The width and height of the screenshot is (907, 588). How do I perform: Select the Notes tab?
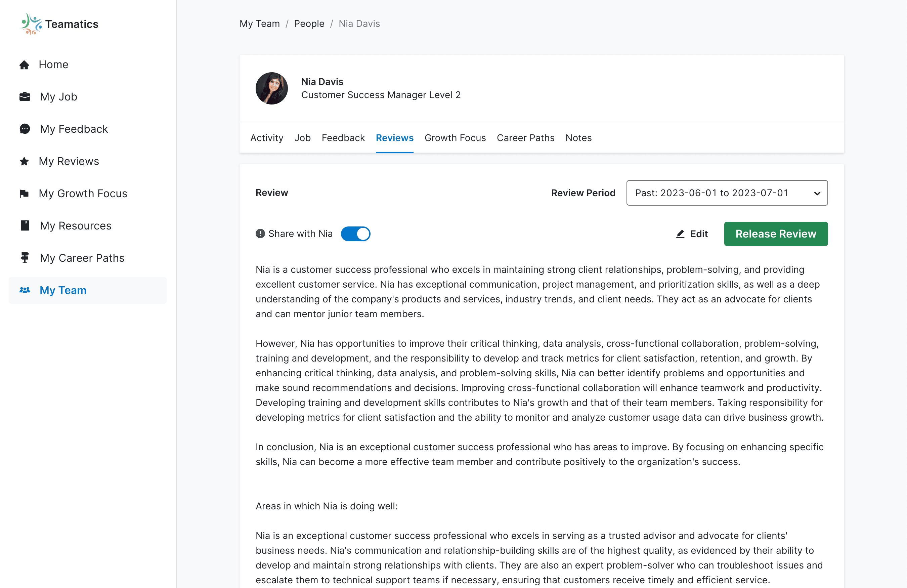click(x=578, y=137)
